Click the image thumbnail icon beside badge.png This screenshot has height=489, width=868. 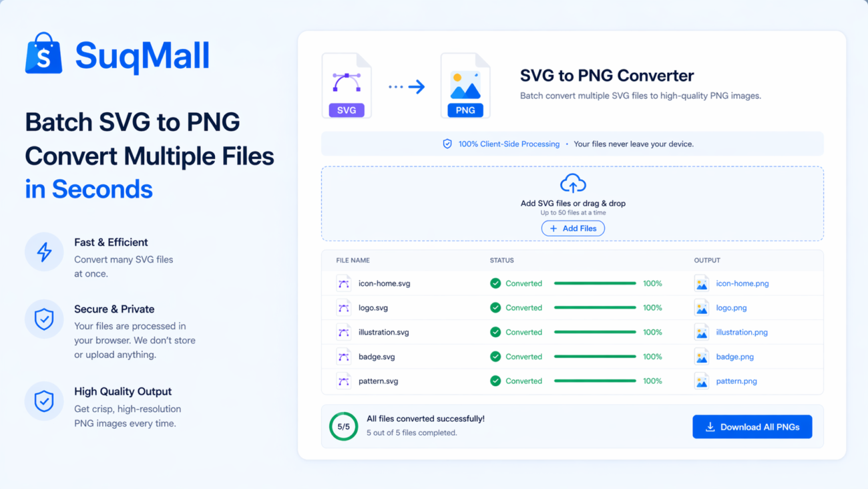pyautogui.click(x=702, y=356)
